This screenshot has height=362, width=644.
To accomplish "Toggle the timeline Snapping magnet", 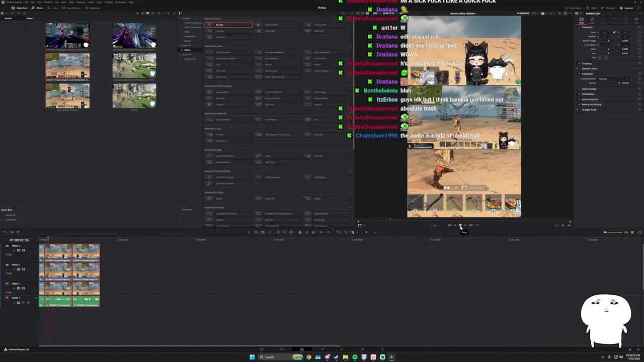I will coord(300,232).
